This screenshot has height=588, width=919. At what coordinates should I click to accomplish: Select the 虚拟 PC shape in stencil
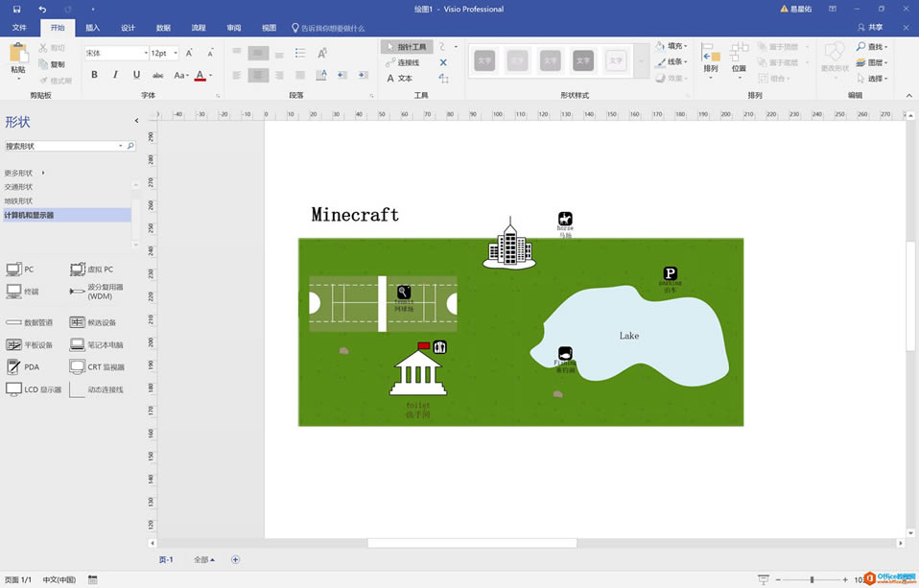pos(91,270)
